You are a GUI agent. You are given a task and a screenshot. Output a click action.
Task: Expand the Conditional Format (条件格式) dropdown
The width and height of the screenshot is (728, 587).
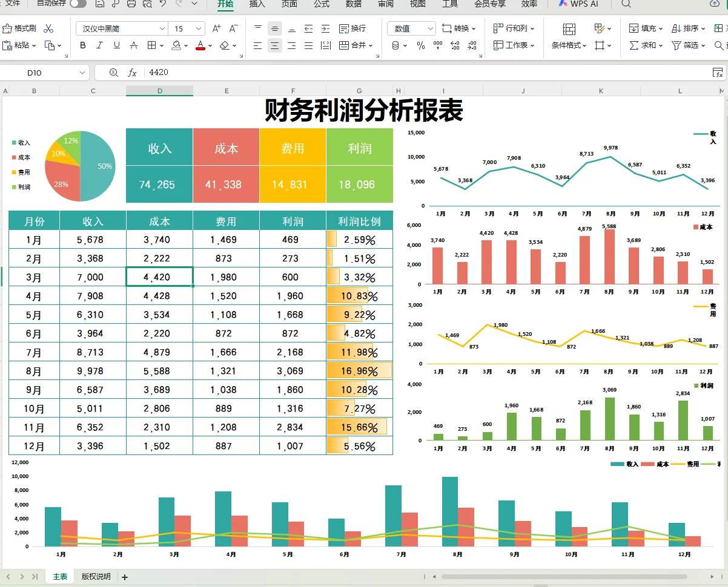[585, 45]
